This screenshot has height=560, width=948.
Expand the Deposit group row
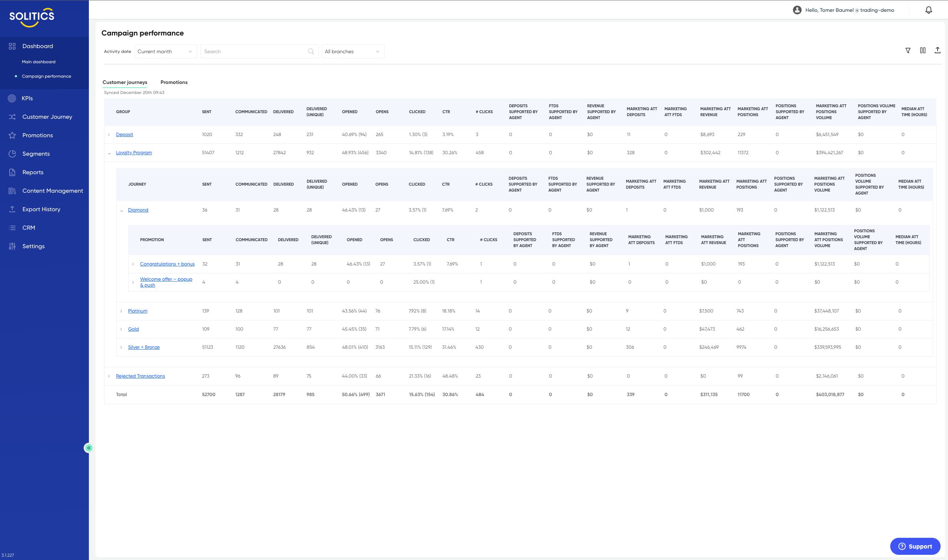(x=109, y=135)
